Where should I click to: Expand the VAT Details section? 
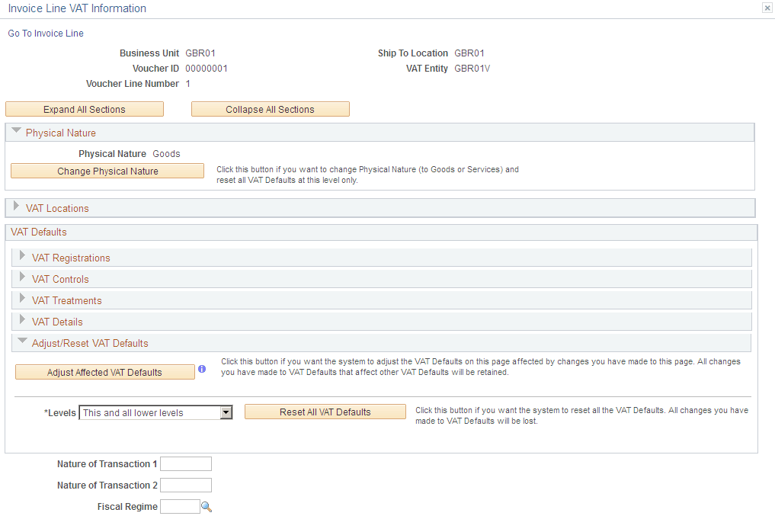click(21, 322)
